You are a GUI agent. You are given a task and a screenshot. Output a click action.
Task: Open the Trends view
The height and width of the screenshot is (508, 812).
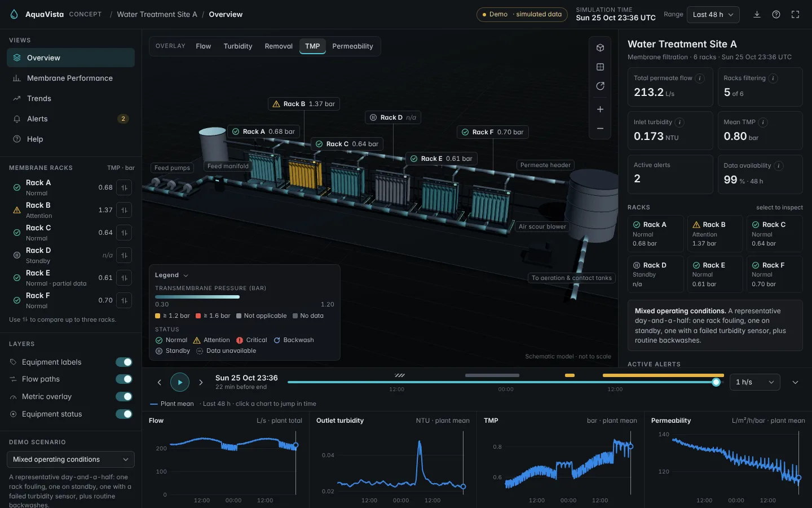click(x=70, y=99)
